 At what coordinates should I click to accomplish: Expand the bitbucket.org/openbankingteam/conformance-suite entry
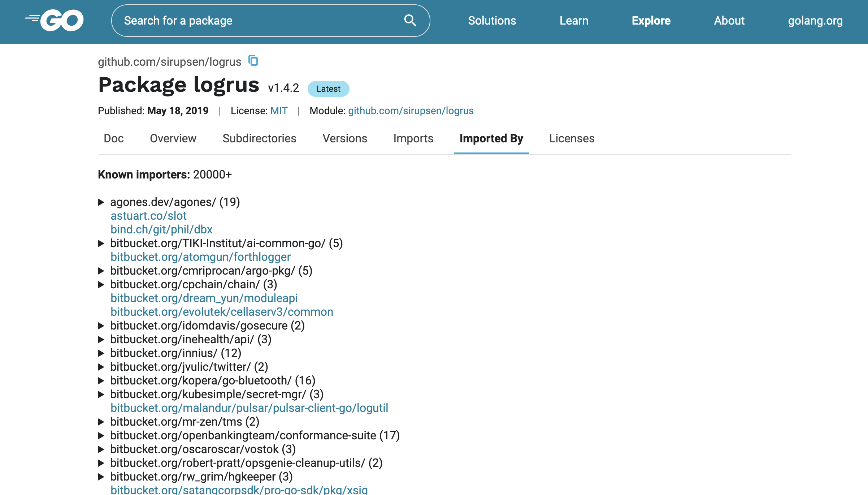pyautogui.click(x=101, y=435)
